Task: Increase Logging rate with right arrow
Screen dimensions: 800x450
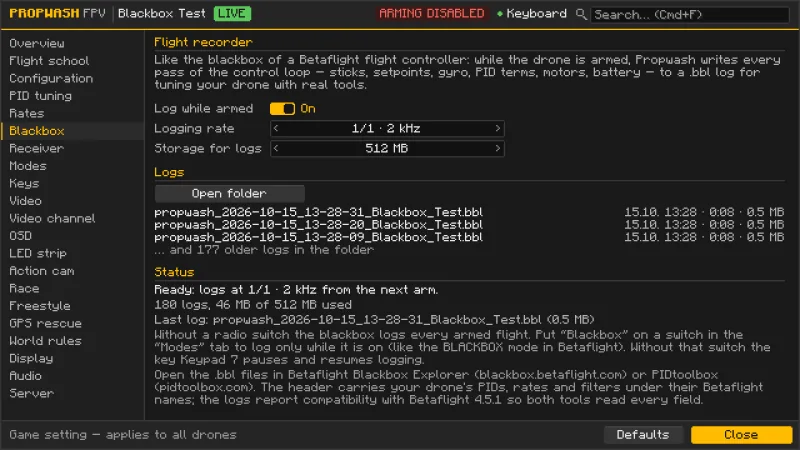Action: (498, 129)
